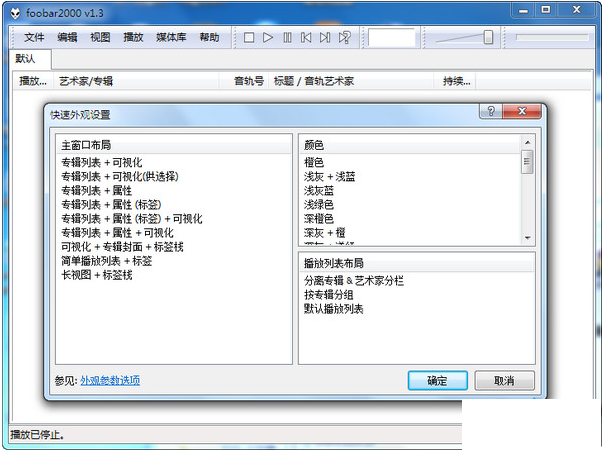604x453 pixels.
Task: Select layout 专辑列表 + 属性 (标签)
Action: coord(111,205)
